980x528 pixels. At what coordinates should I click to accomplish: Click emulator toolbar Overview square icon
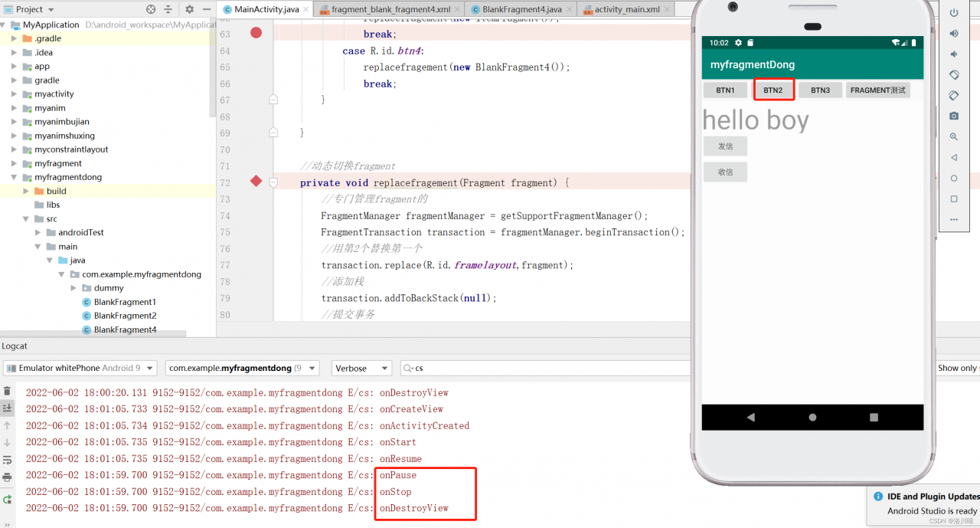[x=954, y=199]
